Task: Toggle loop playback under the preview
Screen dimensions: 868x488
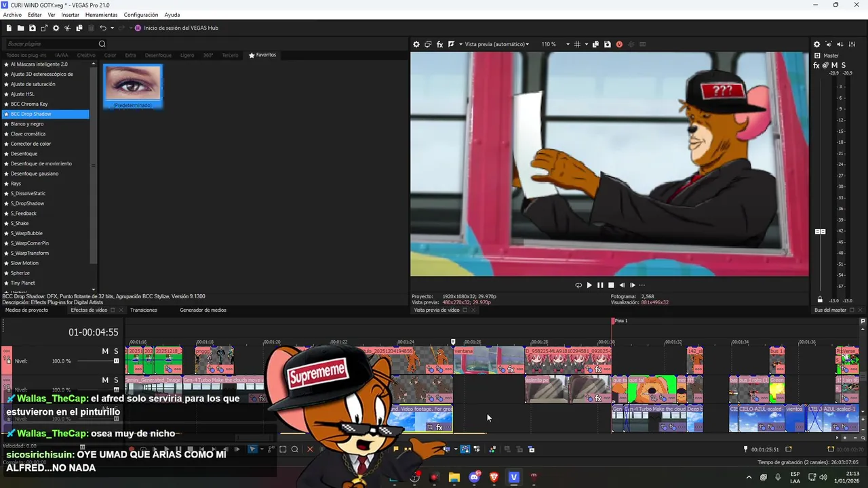Action: pos(578,285)
